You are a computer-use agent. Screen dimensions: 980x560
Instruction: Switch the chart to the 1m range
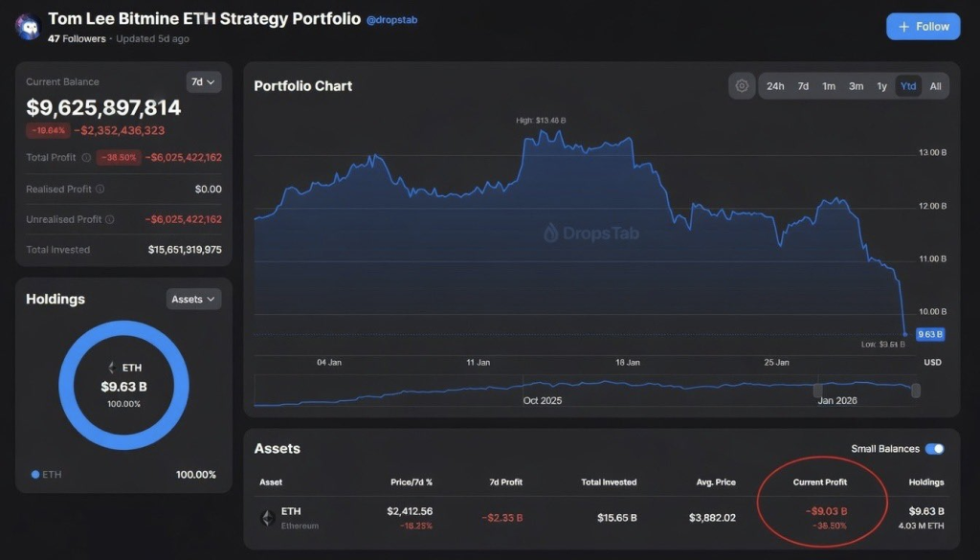coord(829,85)
